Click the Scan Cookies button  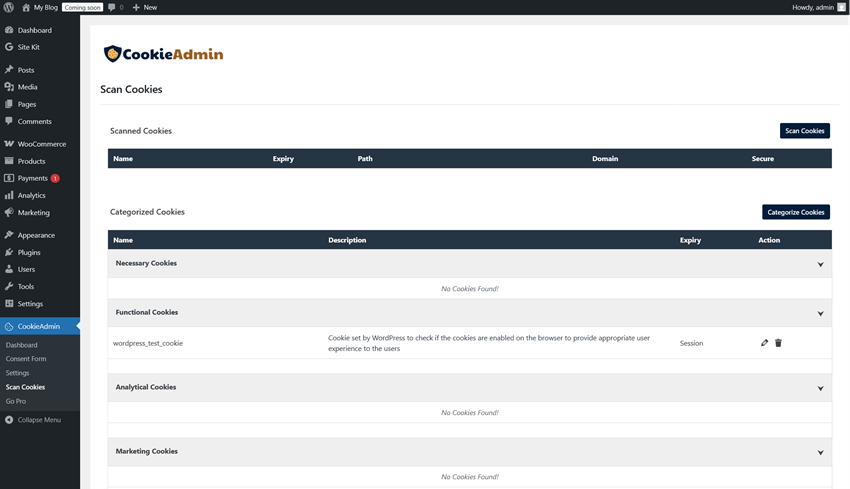click(804, 131)
